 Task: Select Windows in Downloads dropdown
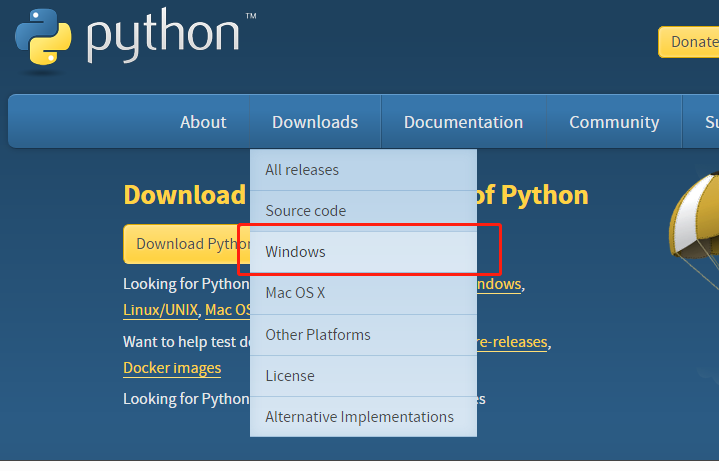point(363,252)
